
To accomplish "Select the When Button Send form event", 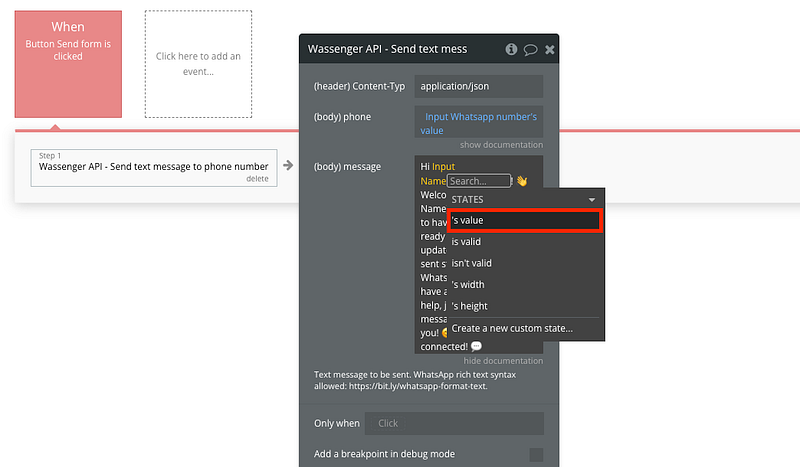I will click(68, 64).
